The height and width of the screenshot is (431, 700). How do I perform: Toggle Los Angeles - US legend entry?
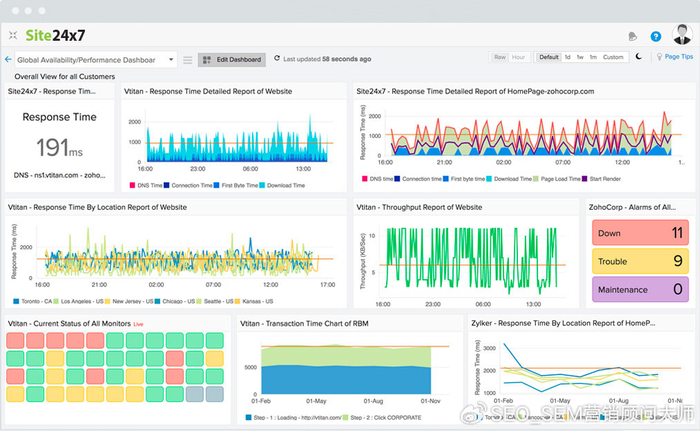click(x=78, y=301)
